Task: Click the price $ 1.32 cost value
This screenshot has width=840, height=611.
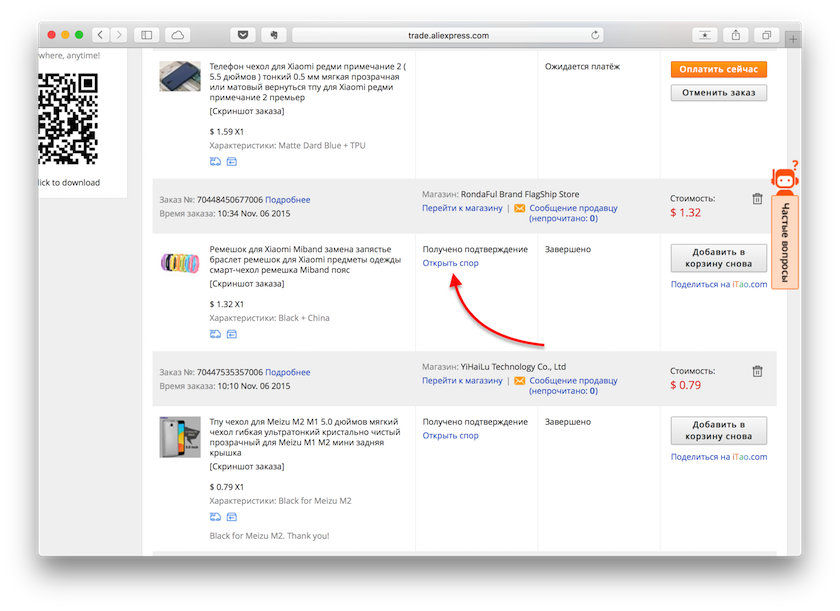Action: pyautogui.click(x=685, y=213)
